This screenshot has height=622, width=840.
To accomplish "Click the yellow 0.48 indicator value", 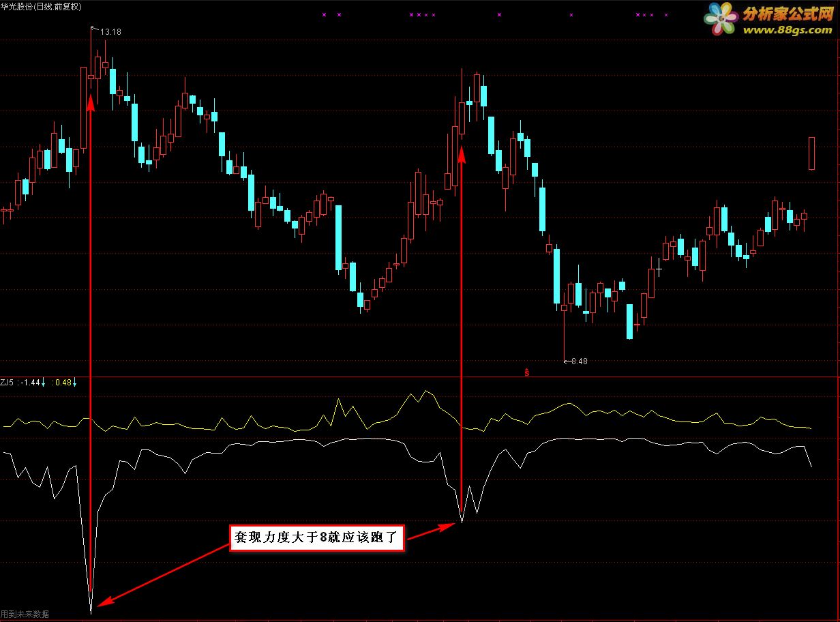I will point(63,383).
